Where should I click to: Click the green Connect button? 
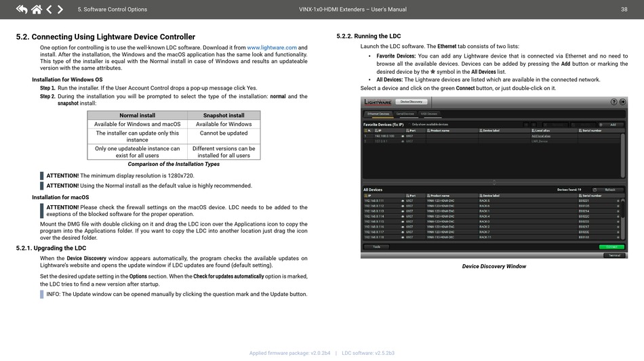pos(611,247)
